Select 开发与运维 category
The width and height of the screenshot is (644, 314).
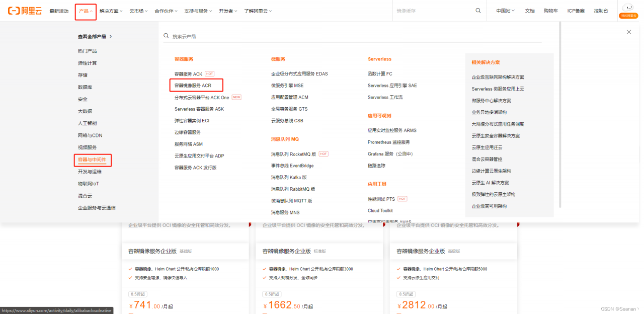click(x=90, y=172)
